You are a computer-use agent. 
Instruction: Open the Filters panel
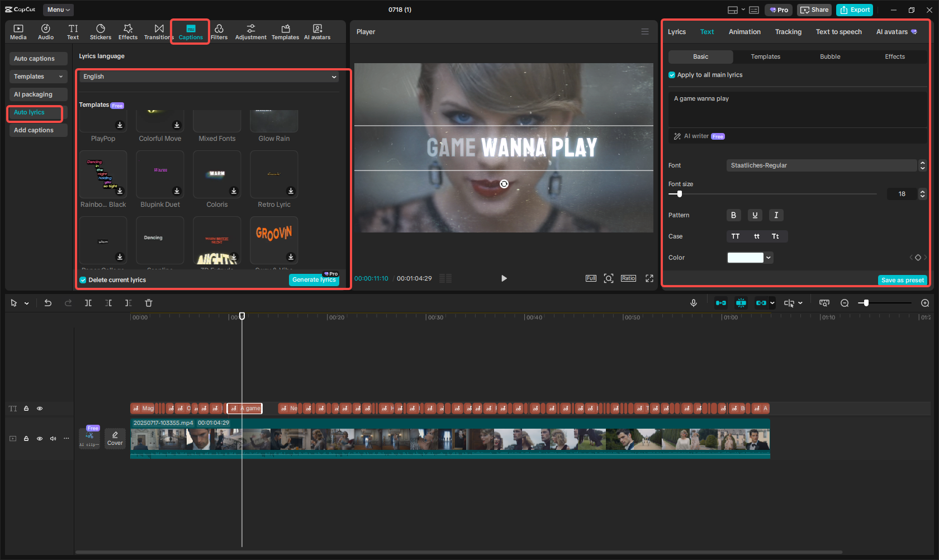click(219, 32)
